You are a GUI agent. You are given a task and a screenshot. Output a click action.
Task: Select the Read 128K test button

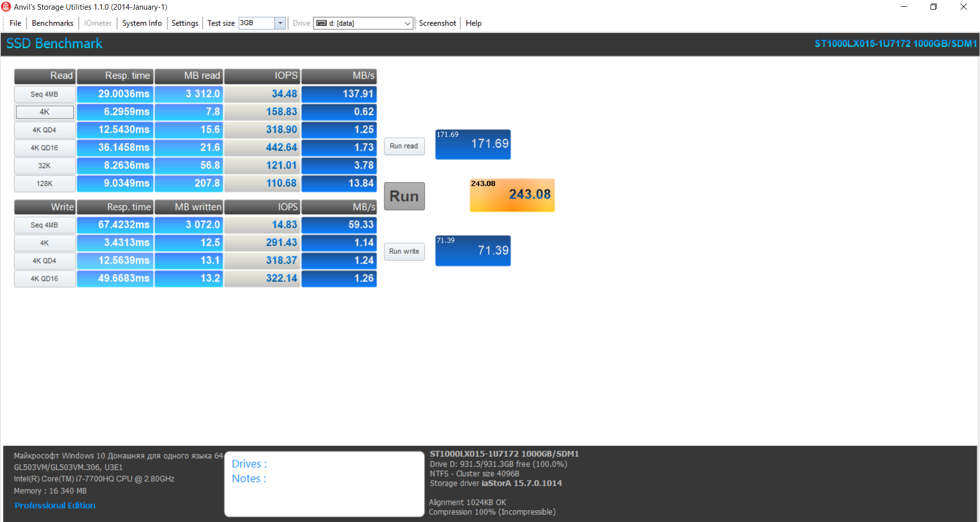45,183
